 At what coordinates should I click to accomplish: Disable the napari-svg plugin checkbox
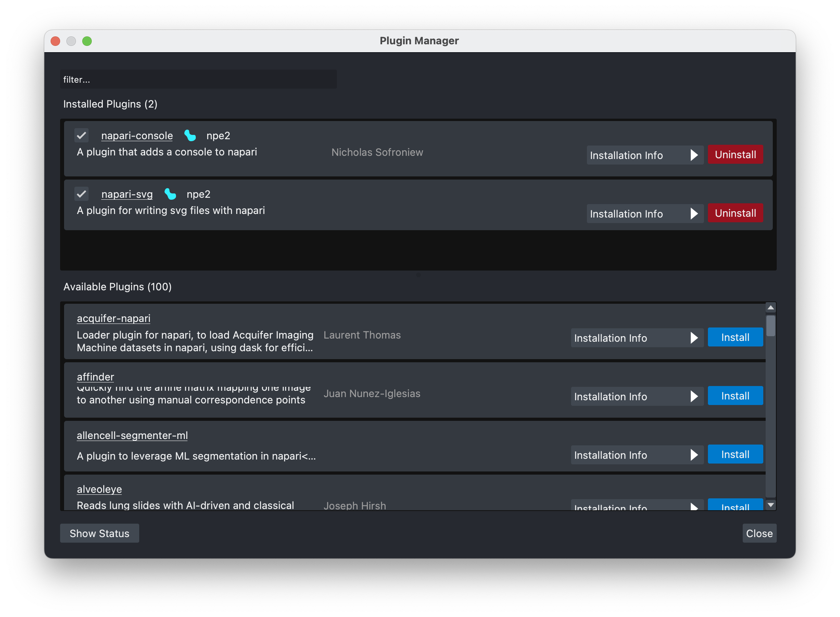[x=81, y=194]
